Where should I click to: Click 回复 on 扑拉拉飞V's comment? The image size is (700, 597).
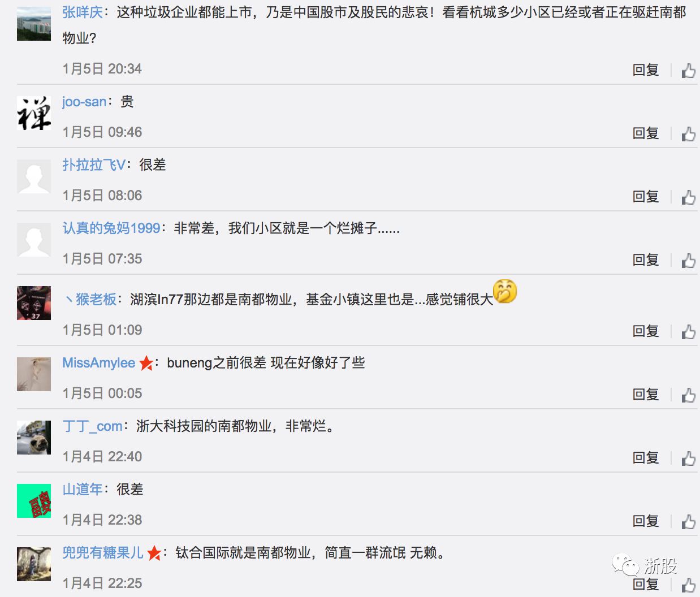(646, 197)
